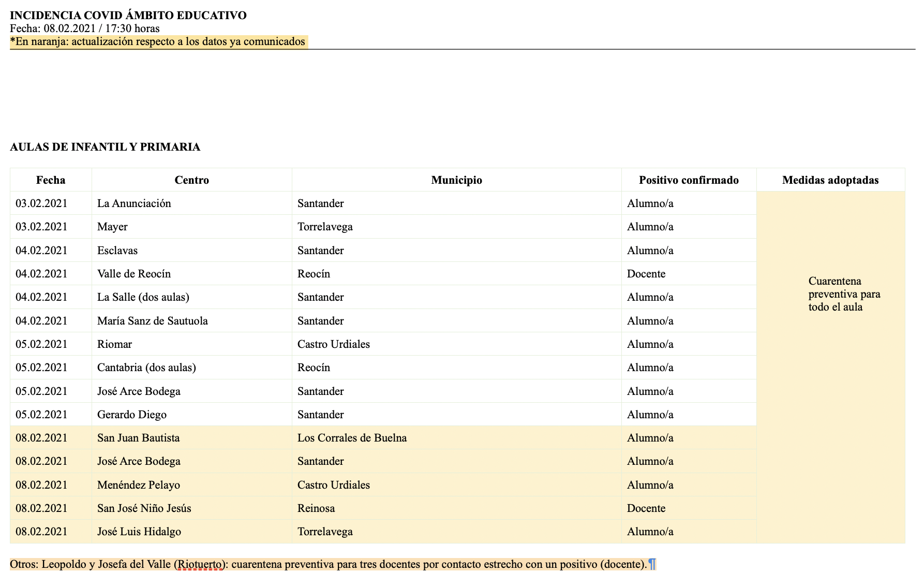
Task: Click the Positivo confirmado column header
Action: (x=689, y=180)
